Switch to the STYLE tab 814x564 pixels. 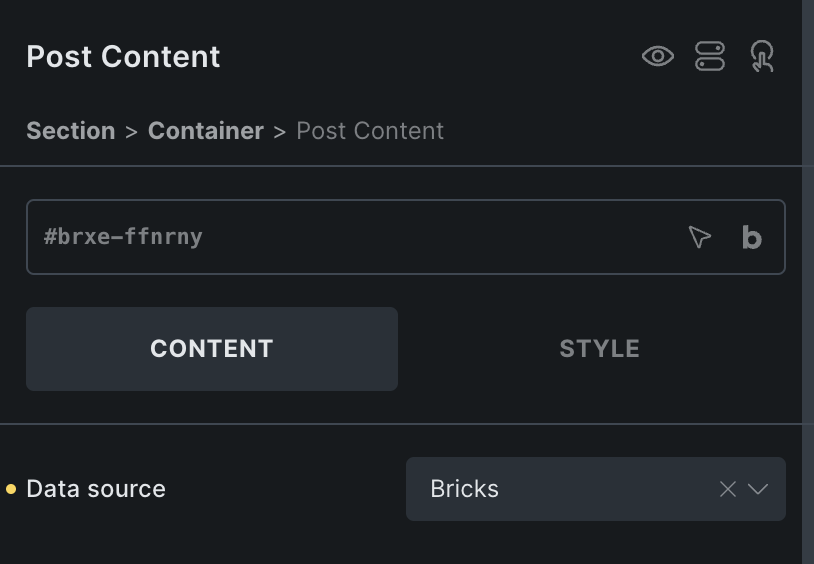pyautogui.click(x=599, y=348)
